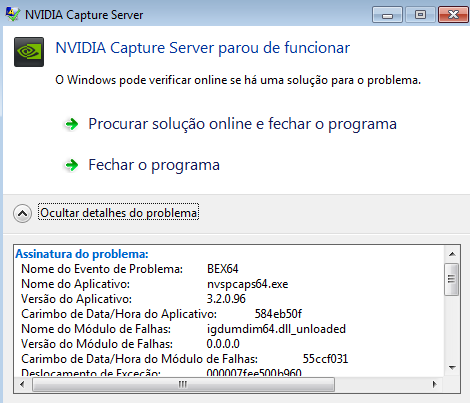The height and width of the screenshot is (403, 470).
Task: Choose Procurar solução online e fechar o programa
Action: click(242, 124)
